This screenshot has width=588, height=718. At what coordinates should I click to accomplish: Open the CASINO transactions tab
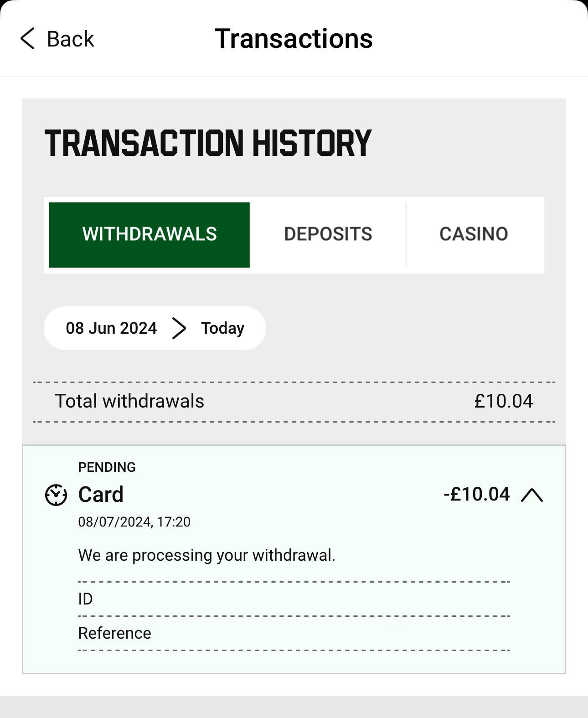[x=474, y=234]
